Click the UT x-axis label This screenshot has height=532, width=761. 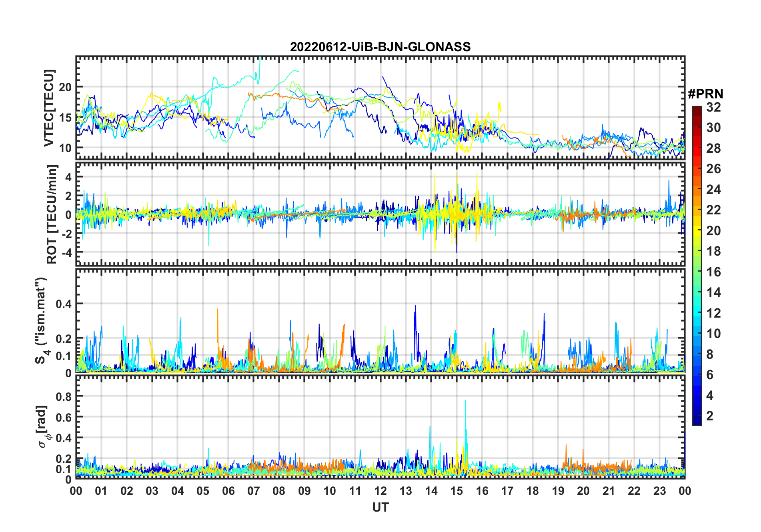(x=380, y=508)
